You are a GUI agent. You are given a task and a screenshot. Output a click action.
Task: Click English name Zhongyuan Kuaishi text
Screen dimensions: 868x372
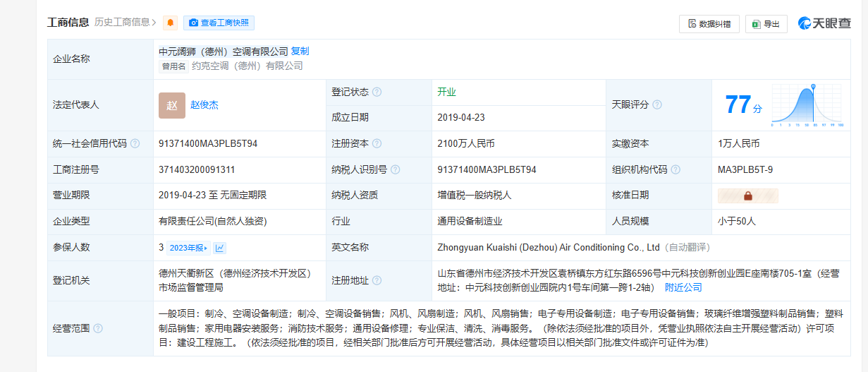(x=549, y=247)
